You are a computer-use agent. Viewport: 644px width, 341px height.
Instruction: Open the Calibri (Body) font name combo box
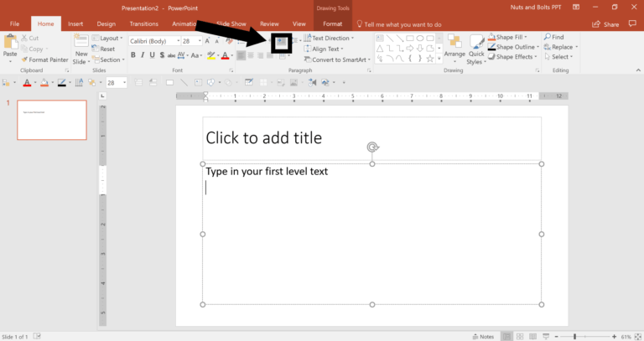(x=154, y=41)
